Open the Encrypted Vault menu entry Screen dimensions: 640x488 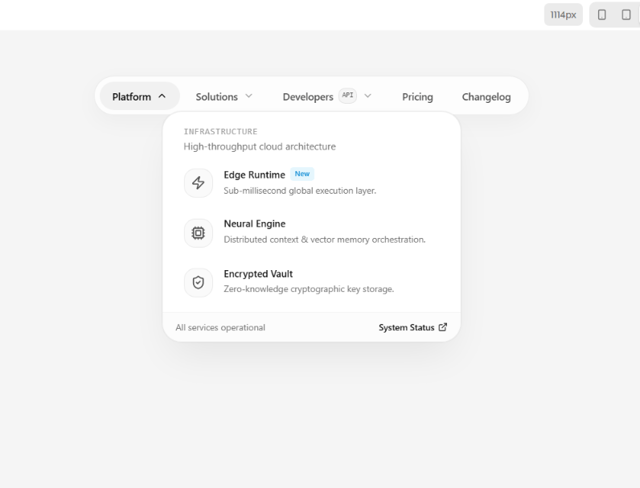(x=311, y=282)
